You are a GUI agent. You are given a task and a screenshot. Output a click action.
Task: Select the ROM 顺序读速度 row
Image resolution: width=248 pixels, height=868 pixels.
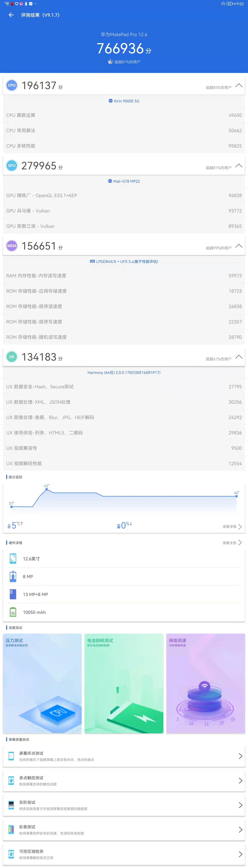point(124,306)
